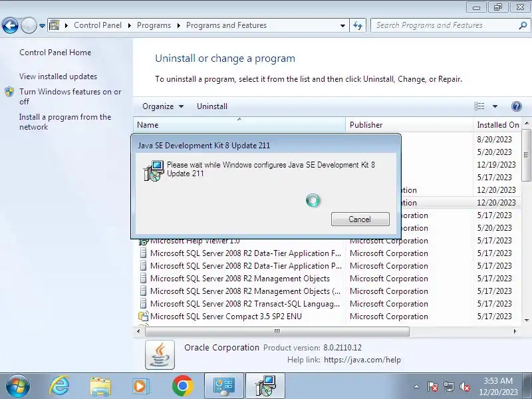Open the taskbar clock showing 3:53 AM
This screenshot has width=532, height=399.
[x=498, y=386]
